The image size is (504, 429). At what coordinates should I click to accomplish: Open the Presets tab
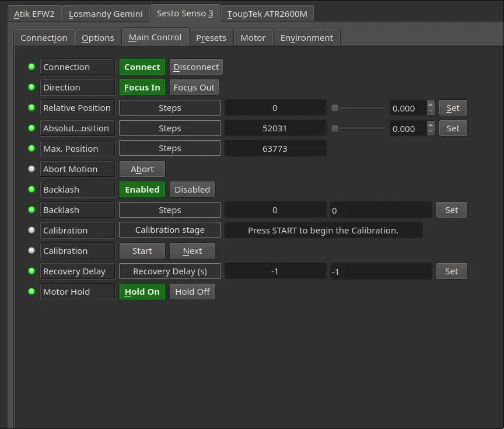point(211,37)
